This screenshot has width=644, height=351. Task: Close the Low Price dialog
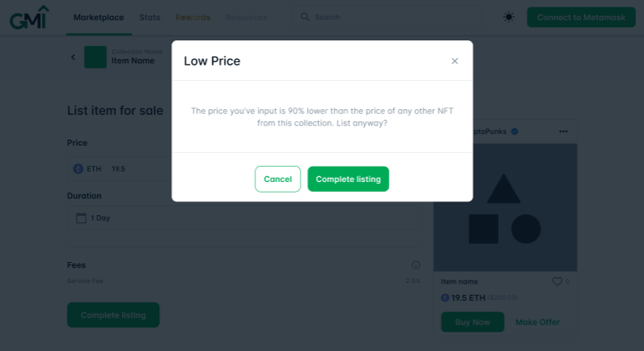coord(454,61)
